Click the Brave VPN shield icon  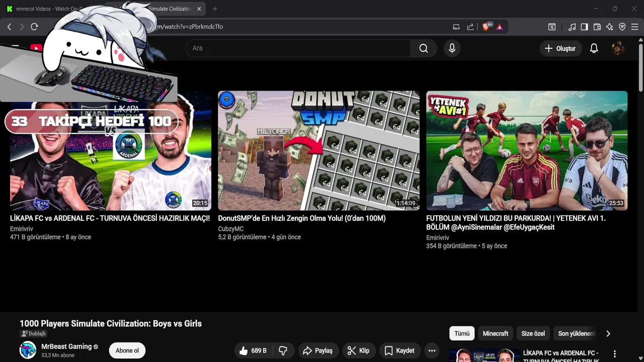[x=622, y=27]
